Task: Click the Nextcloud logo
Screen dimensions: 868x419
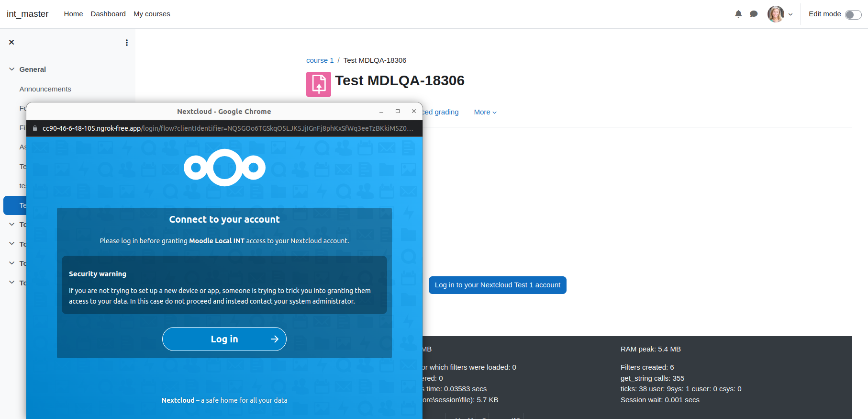Action: coord(224,168)
